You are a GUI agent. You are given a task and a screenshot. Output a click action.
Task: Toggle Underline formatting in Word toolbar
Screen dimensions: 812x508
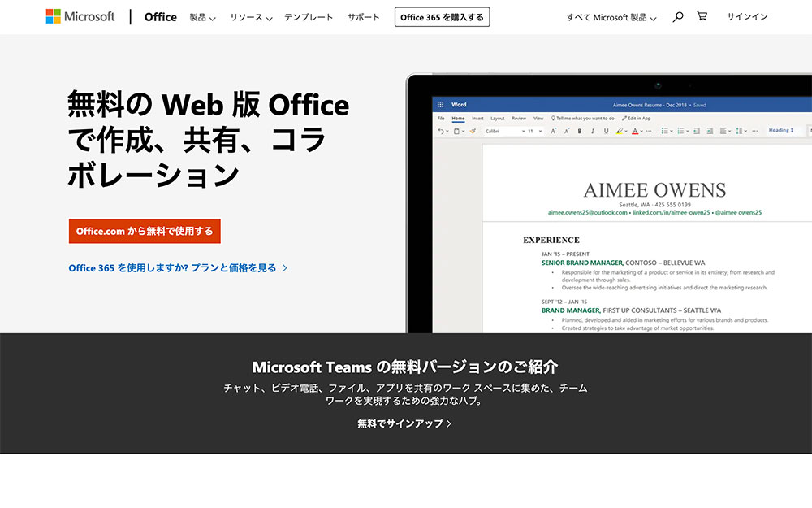tap(606, 131)
